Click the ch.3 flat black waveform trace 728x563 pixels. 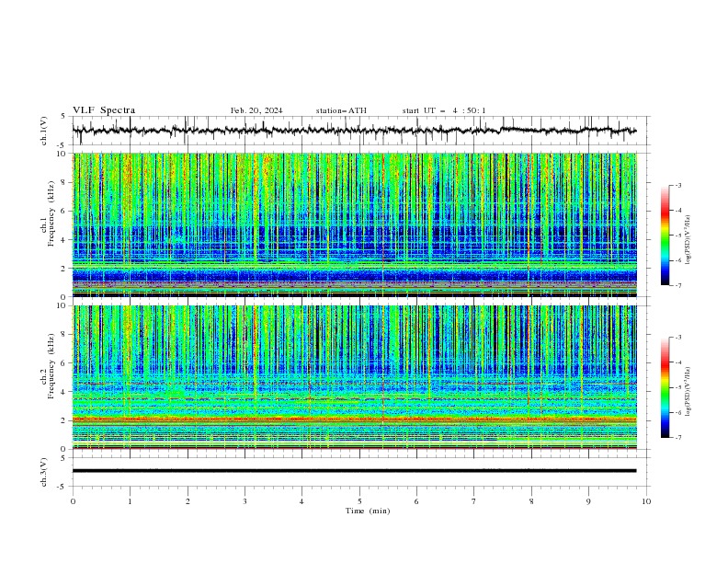pos(354,471)
